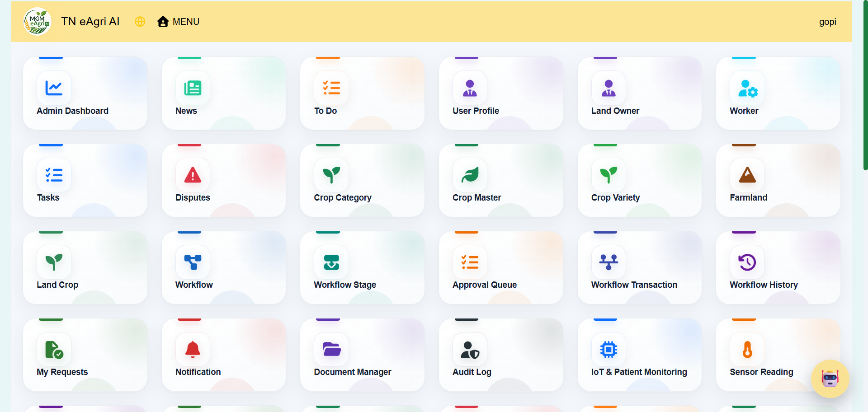This screenshot has width=868, height=412.
Task: Click the "IoT & Patient Monitoring" label text
Action: [639, 372]
